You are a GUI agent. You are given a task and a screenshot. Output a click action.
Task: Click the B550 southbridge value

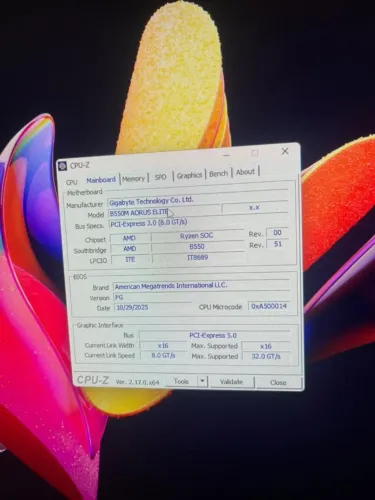(x=197, y=247)
